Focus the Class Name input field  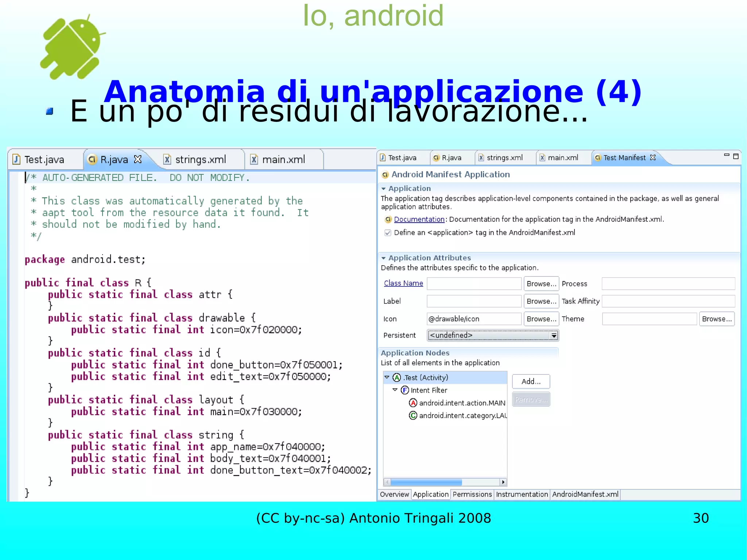474,283
